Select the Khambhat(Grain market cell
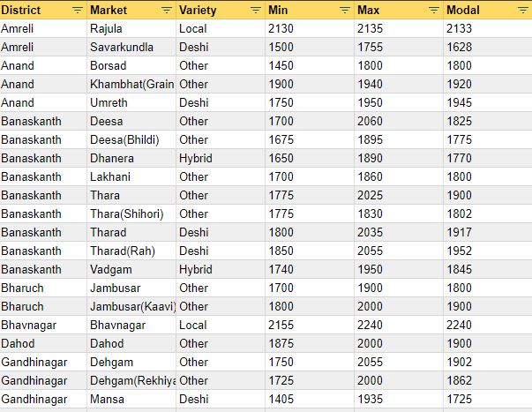The height and width of the screenshot is (412, 532). [131, 84]
